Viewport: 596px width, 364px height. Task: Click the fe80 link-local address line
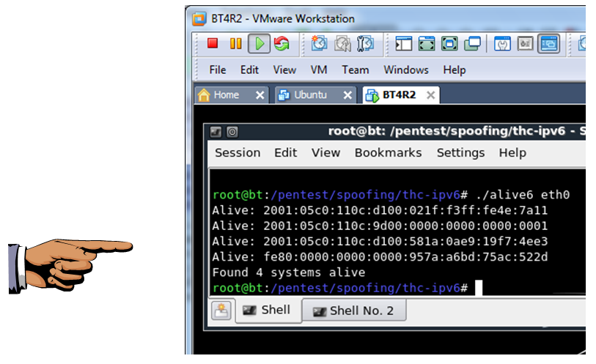click(x=380, y=257)
